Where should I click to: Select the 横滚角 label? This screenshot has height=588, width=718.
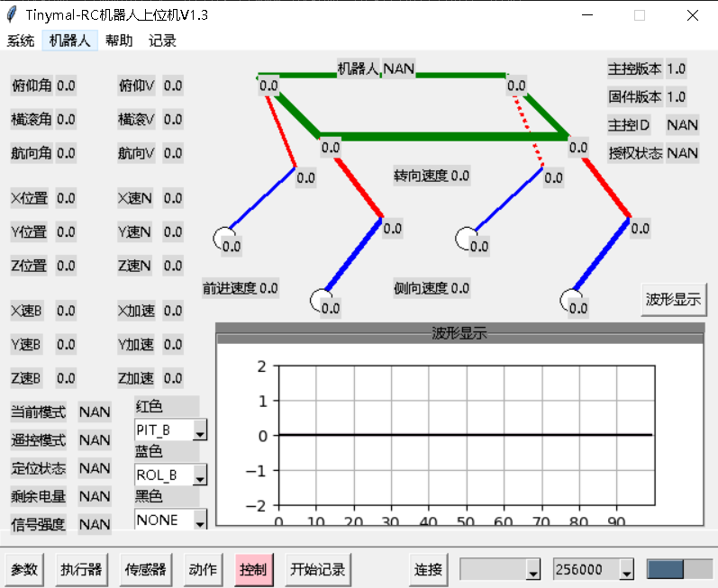click(x=32, y=120)
